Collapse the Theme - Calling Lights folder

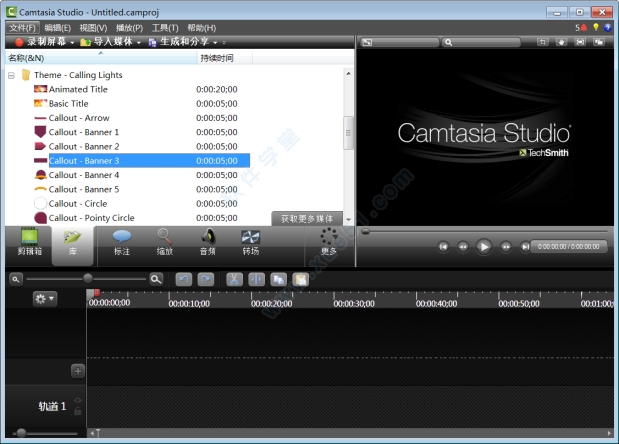(x=12, y=75)
